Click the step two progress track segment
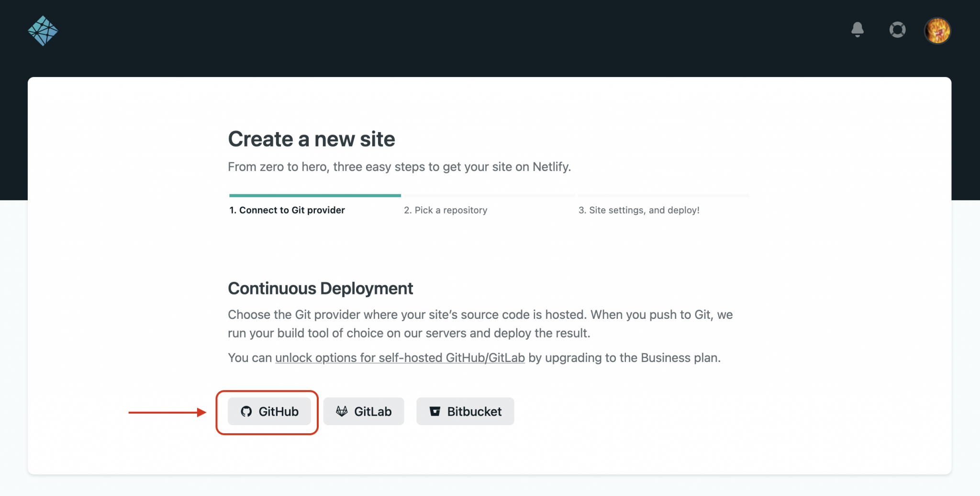Image resolution: width=980 pixels, height=496 pixels. (x=489, y=195)
